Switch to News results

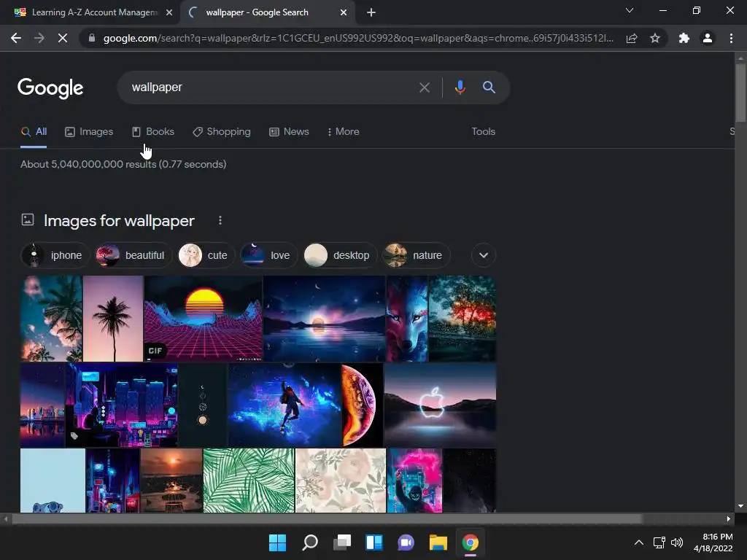click(x=289, y=131)
